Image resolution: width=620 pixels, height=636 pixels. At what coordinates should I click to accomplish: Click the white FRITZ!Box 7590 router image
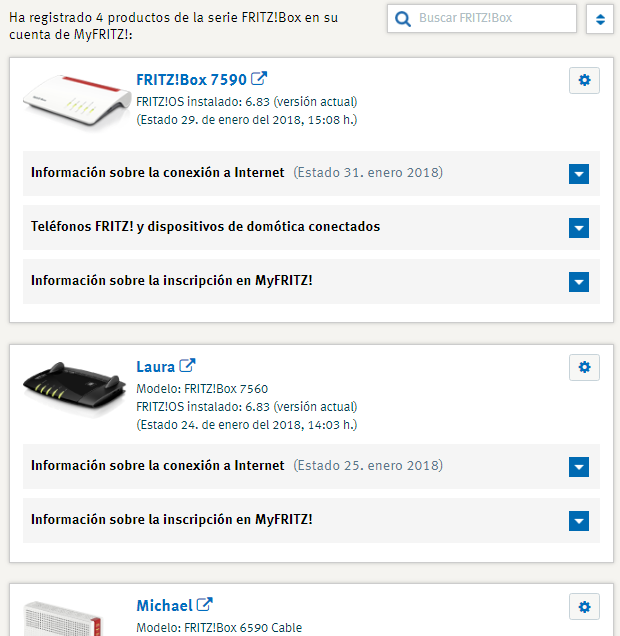coord(77,101)
